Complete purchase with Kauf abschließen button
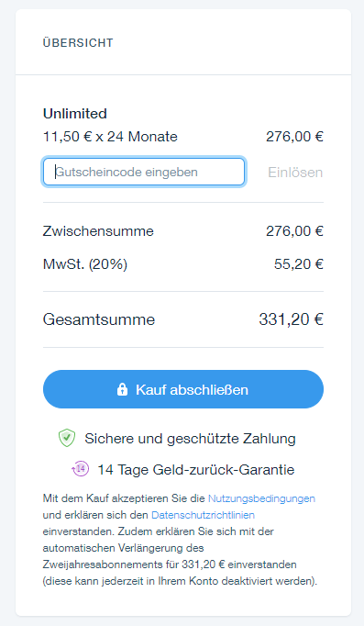The image size is (364, 626). click(x=183, y=389)
